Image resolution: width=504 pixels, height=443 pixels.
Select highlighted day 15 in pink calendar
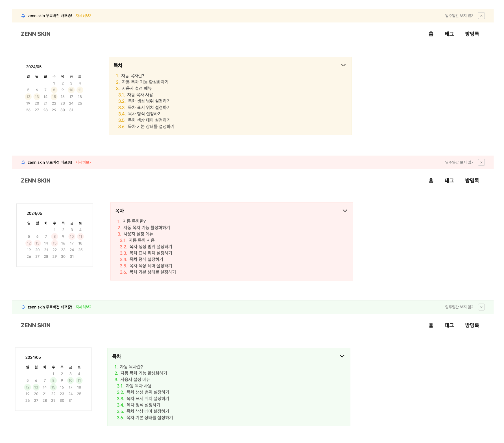tap(54, 243)
